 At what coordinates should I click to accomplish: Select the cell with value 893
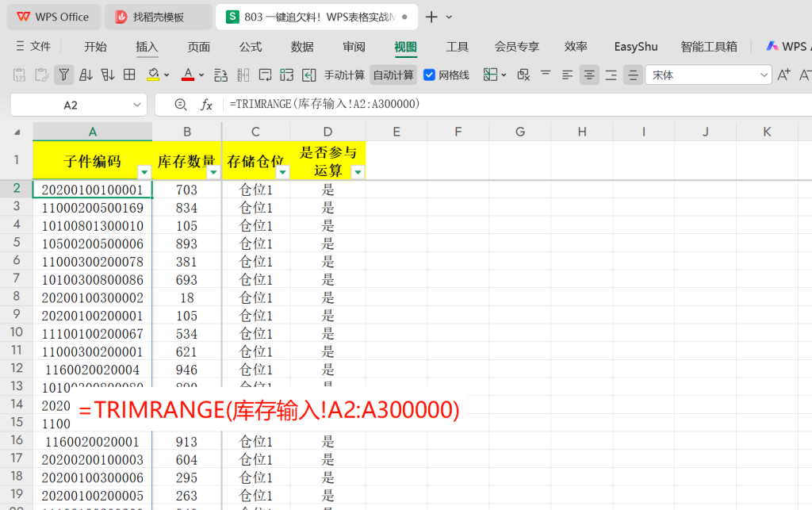[x=186, y=243]
